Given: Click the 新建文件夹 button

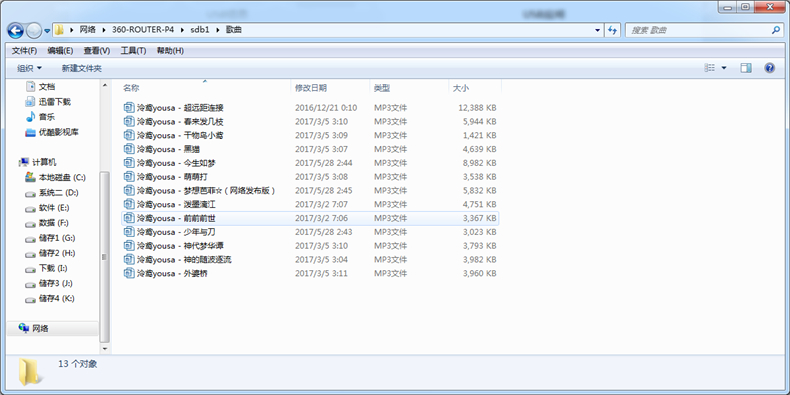Looking at the screenshot, I should pyautogui.click(x=82, y=68).
